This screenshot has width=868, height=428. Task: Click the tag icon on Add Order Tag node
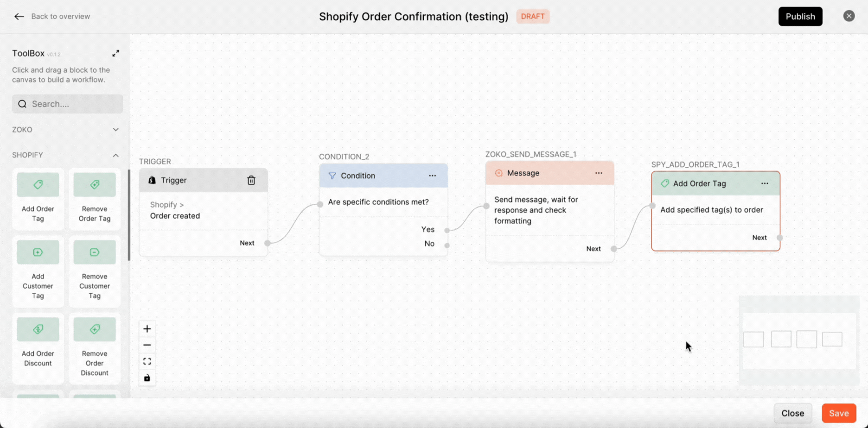click(664, 183)
